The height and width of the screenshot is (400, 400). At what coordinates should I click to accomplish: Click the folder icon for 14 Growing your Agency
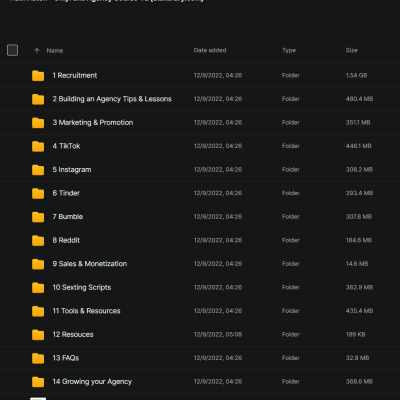(x=38, y=382)
